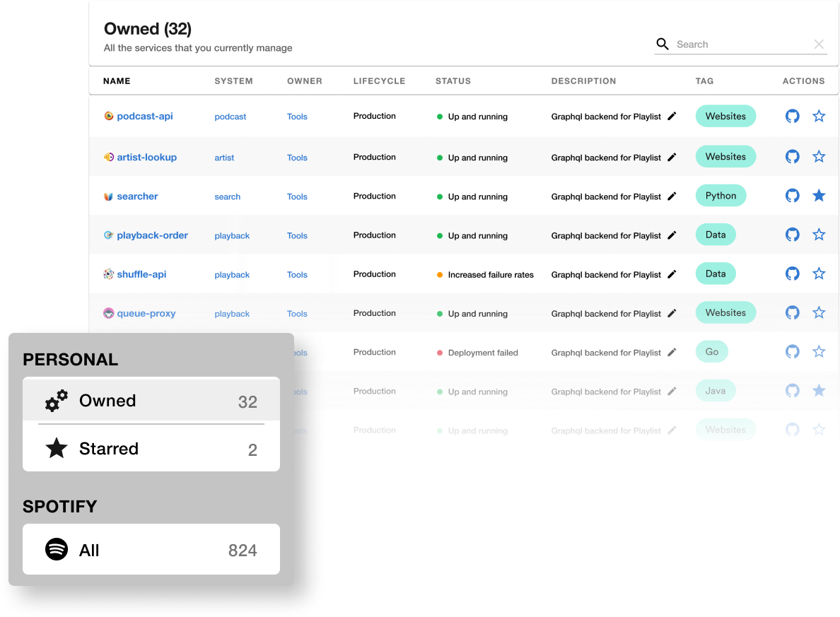840x617 pixels.
Task: Edit description pencil in Deployment failed row
Action: click(x=672, y=352)
